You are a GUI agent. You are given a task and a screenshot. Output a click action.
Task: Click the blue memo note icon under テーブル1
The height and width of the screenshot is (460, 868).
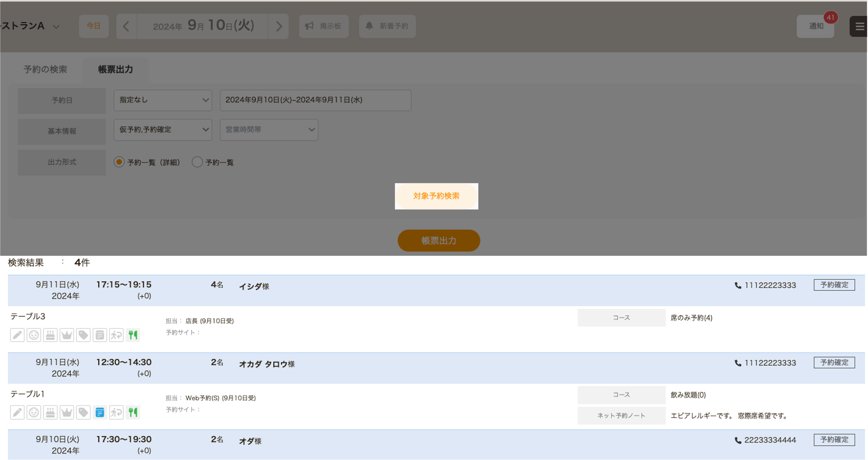point(100,412)
